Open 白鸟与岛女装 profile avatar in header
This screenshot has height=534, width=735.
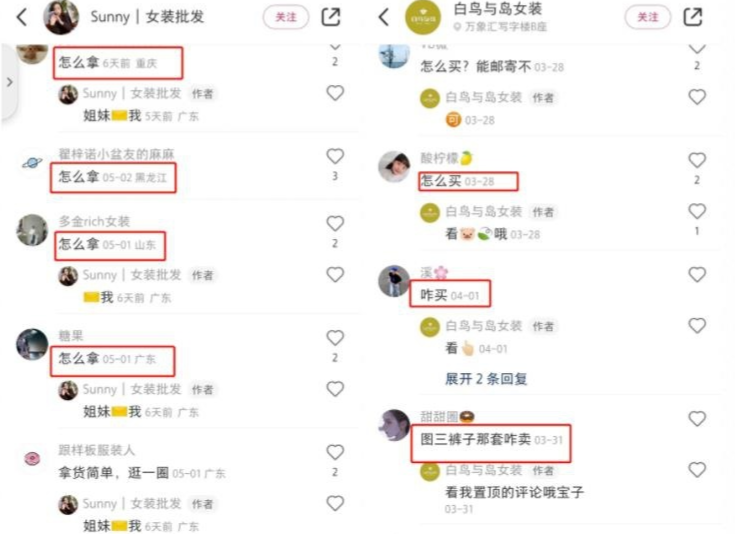(x=423, y=17)
